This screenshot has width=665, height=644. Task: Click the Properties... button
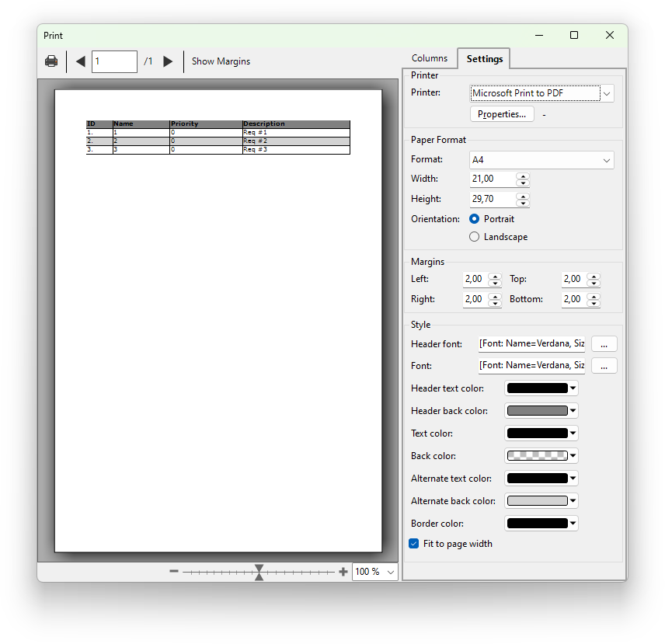click(x=502, y=114)
